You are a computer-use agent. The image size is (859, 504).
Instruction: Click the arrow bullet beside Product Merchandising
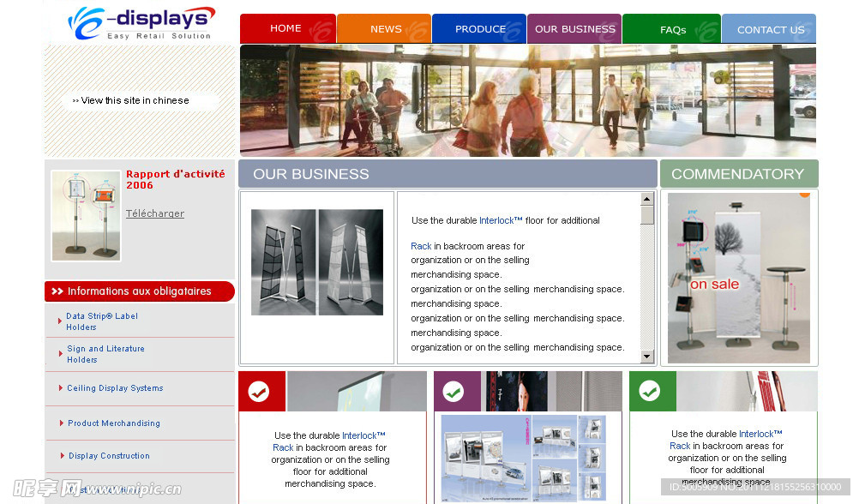coord(62,423)
